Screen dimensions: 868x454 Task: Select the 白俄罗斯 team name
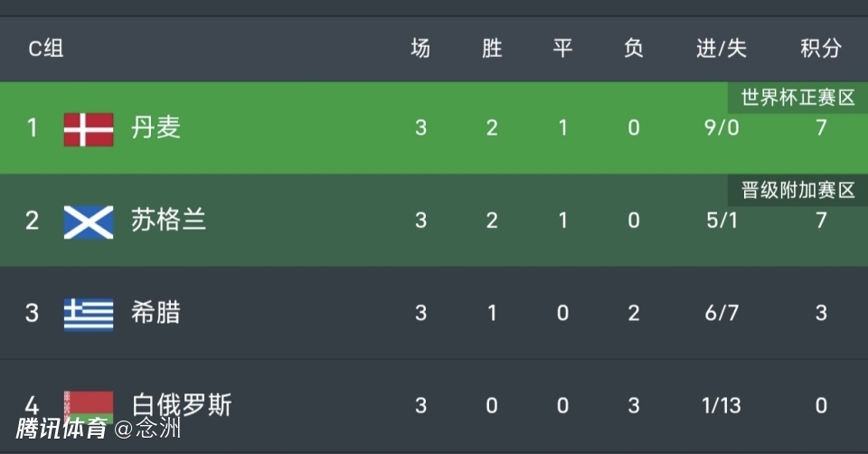(x=181, y=404)
